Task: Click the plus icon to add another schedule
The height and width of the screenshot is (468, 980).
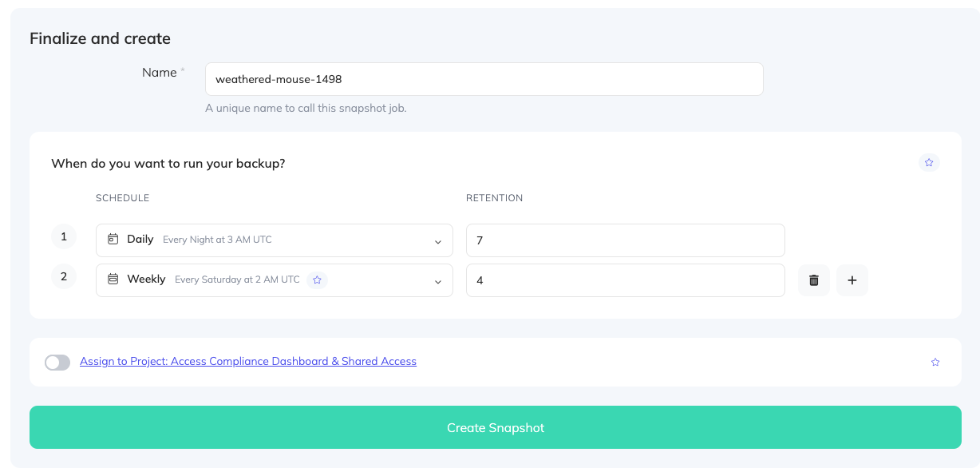Action: pos(852,280)
